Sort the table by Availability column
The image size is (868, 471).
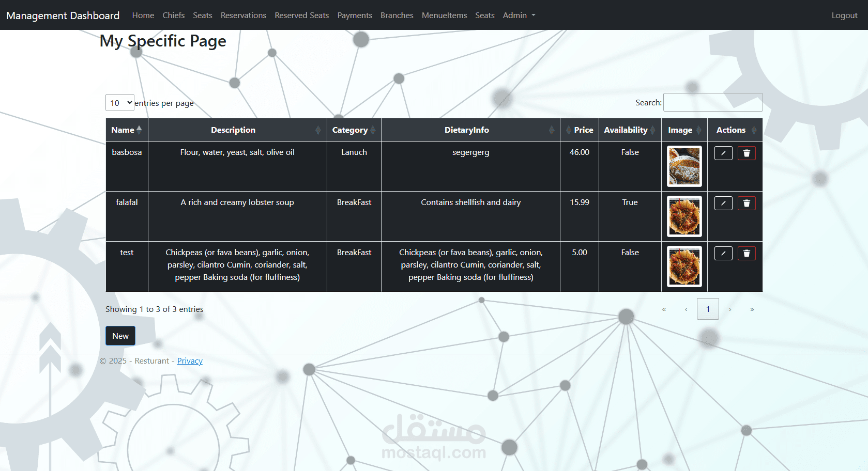point(630,130)
